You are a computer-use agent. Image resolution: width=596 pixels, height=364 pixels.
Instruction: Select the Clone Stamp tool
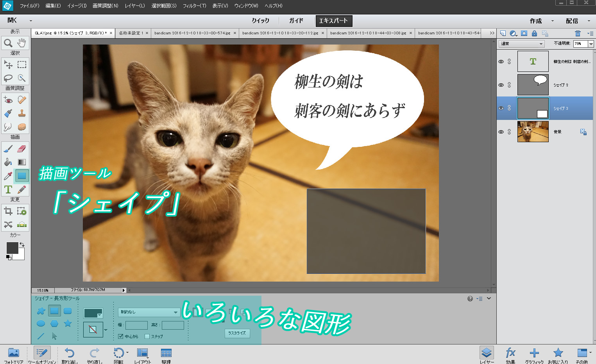pos(22,113)
